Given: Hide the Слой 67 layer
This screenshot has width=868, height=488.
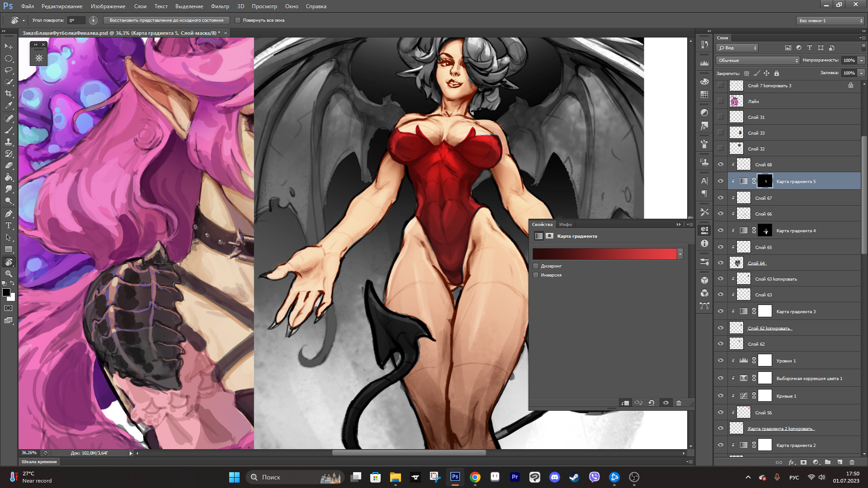Looking at the screenshot, I should point(721,198).
